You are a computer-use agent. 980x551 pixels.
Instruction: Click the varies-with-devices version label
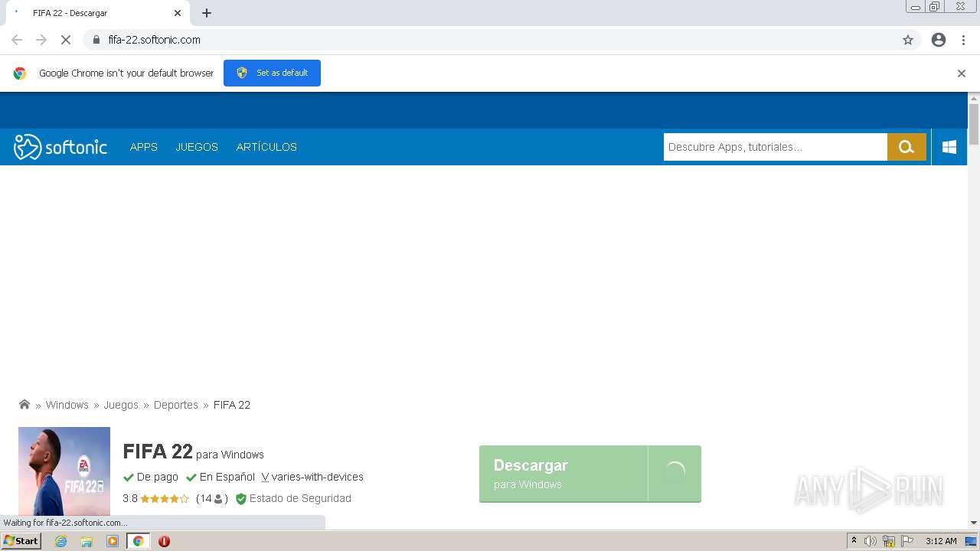[x=312, y=477]
